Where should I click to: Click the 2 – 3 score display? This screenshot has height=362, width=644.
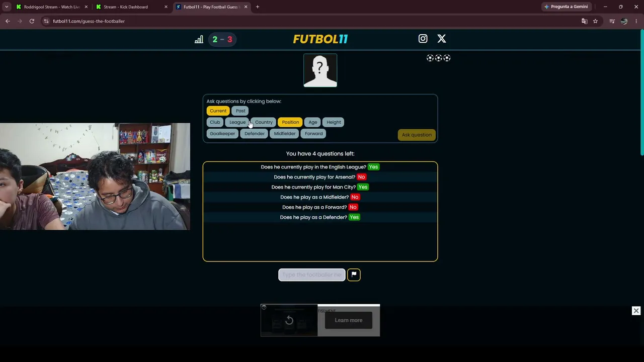pos(222,39)
